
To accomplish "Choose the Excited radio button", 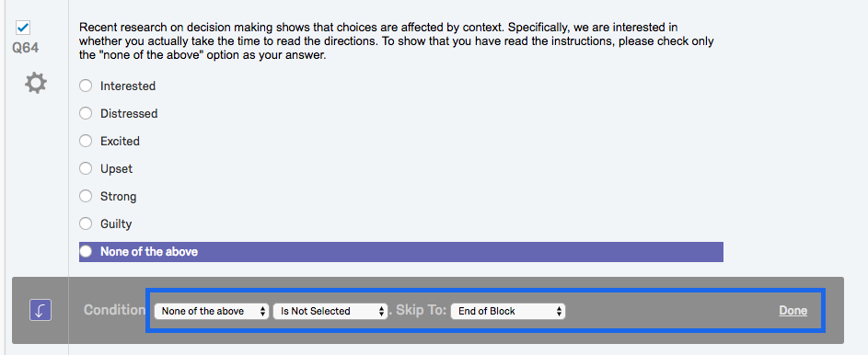I will [86, 141].
